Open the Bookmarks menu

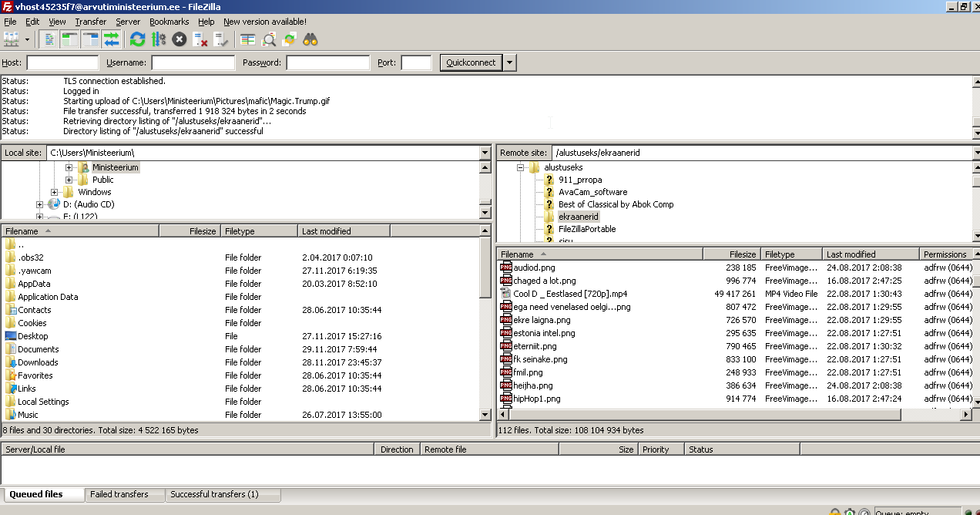[x=169, y=22]
